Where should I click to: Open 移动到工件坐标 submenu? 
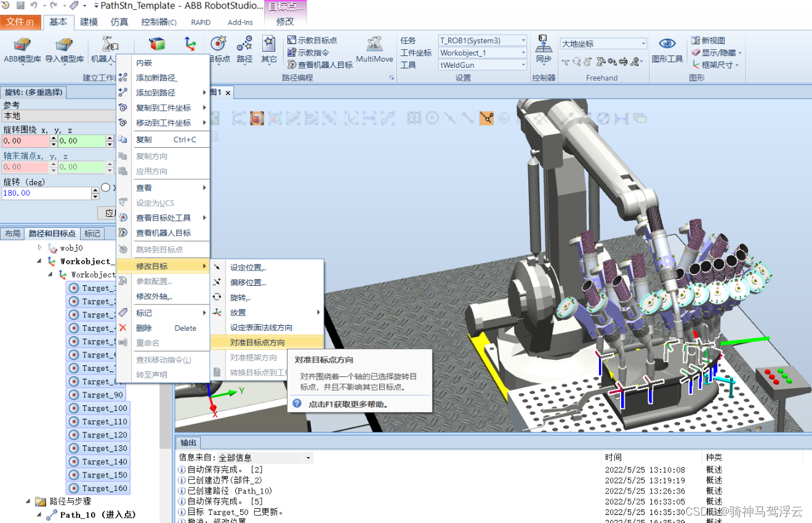163,123
